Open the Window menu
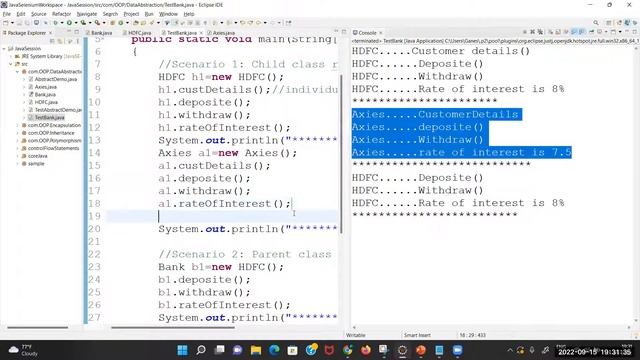 168,14
